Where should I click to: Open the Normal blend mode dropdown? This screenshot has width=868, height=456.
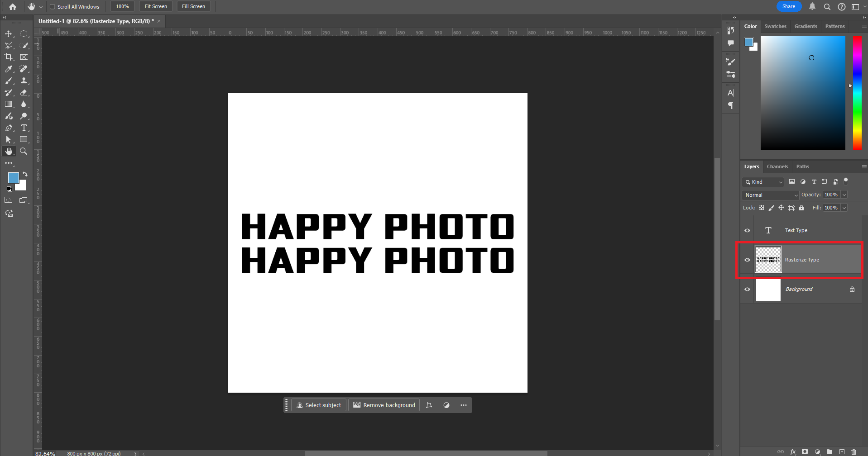[x=771, y=195]
